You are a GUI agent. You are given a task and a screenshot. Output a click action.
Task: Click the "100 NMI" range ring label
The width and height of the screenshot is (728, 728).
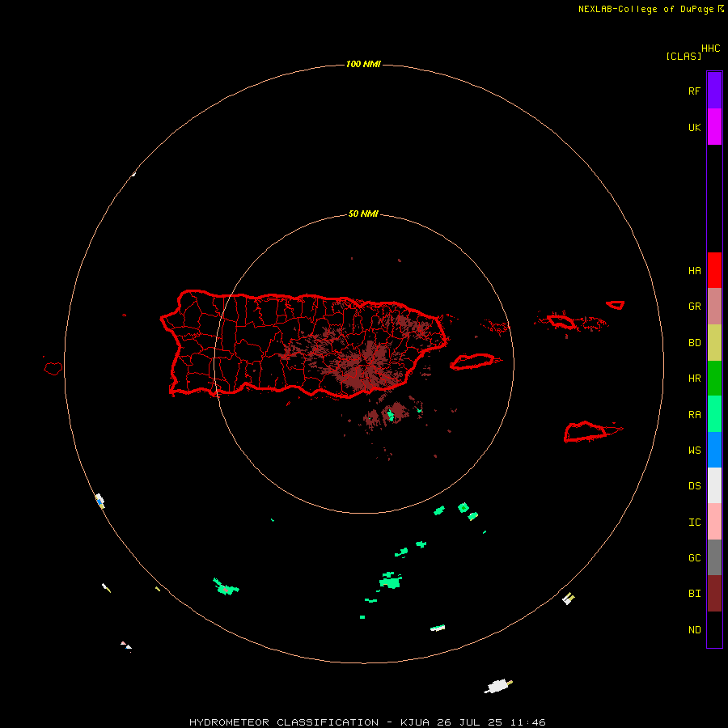pos(363,64)
